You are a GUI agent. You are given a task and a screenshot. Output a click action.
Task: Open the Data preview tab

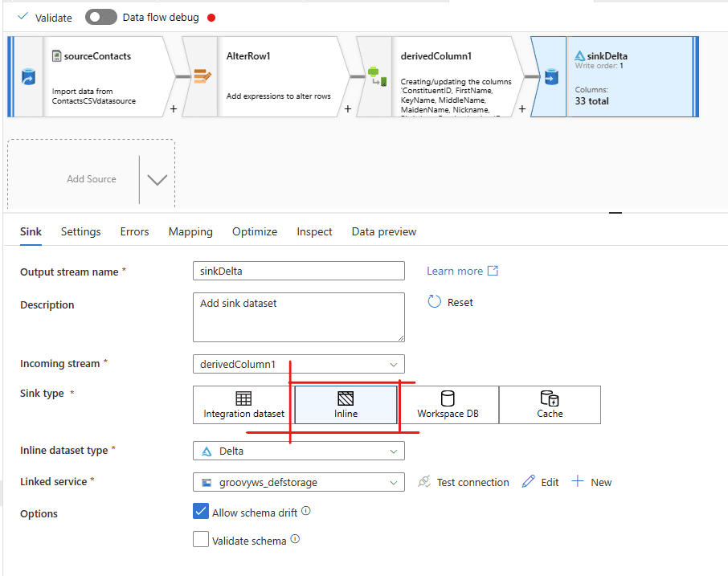click(384, 231)
